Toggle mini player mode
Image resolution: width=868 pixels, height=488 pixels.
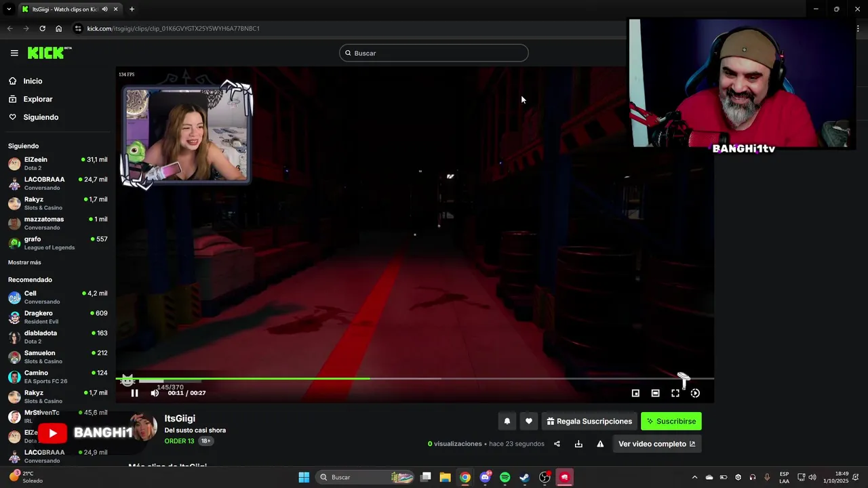pos(635,393)
